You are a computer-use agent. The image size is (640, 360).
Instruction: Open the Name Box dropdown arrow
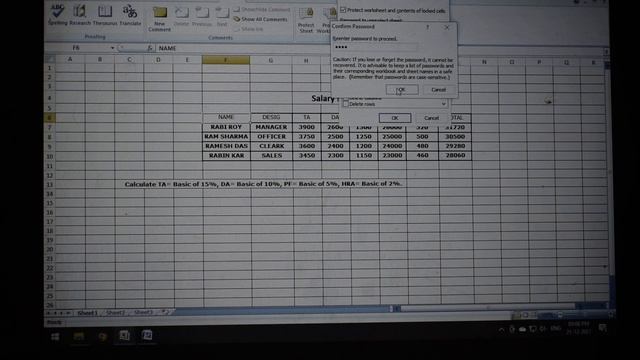[x=112, y=48]
